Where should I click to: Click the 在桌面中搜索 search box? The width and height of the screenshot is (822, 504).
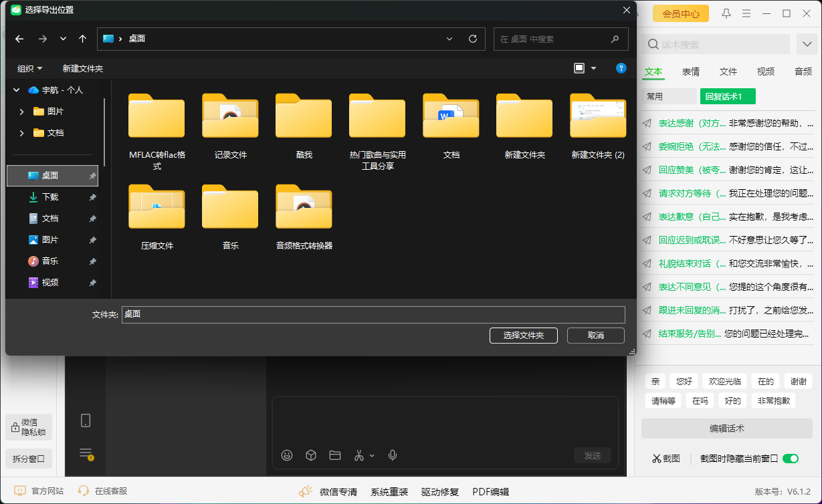pyautogui.click(x=560, y=39)
